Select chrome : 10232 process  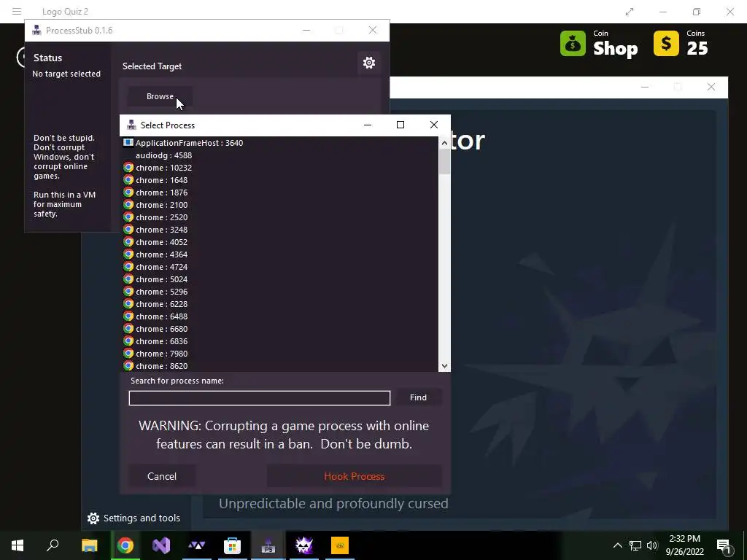[280, 168]
